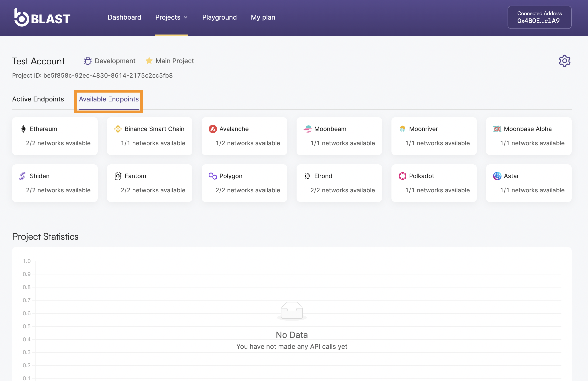Click 'You have not made any API calls yet'
588x381 pixels.
point(292,346)
